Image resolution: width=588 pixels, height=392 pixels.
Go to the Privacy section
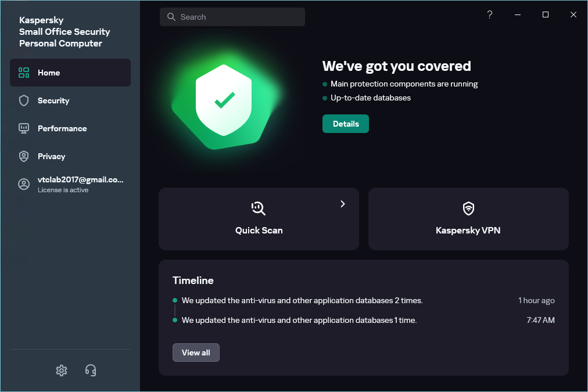pyautogui.click(x=52, y=156)
